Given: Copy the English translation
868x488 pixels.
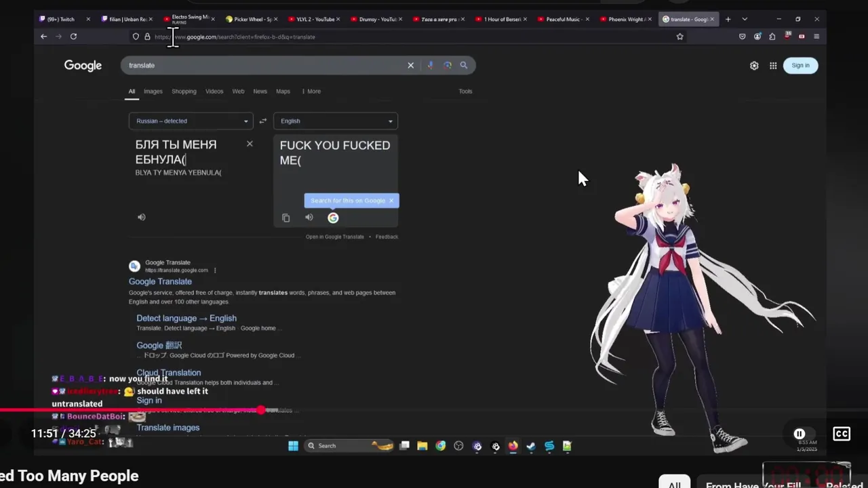Looking at the screenshot, I should pyautogui.click(x=285, y=218).
